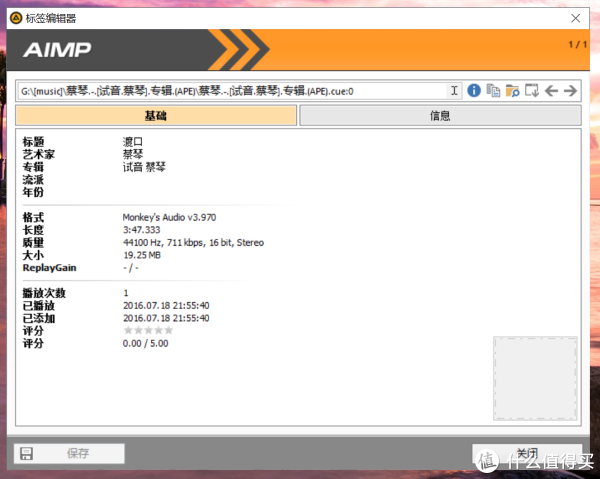Open the blue file info icon
The height and width of the screenshot is (479, 600).
click(474, 91)
